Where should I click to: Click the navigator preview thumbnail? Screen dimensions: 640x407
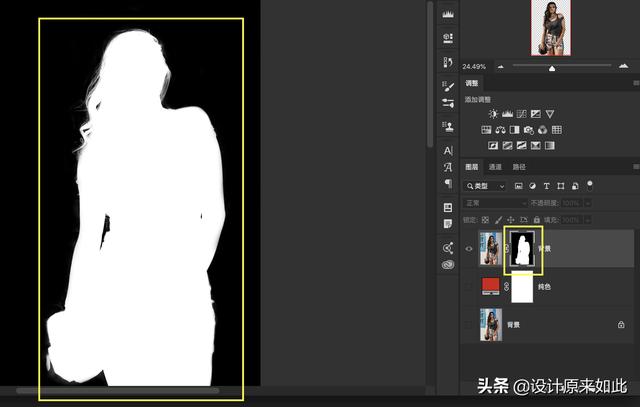coord(551,28)
